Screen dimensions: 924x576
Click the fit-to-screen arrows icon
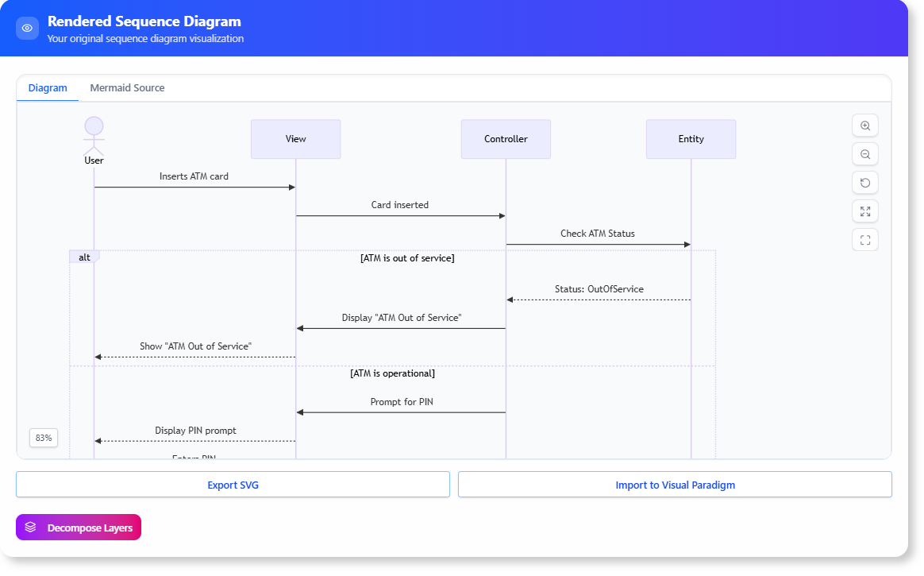865,211
